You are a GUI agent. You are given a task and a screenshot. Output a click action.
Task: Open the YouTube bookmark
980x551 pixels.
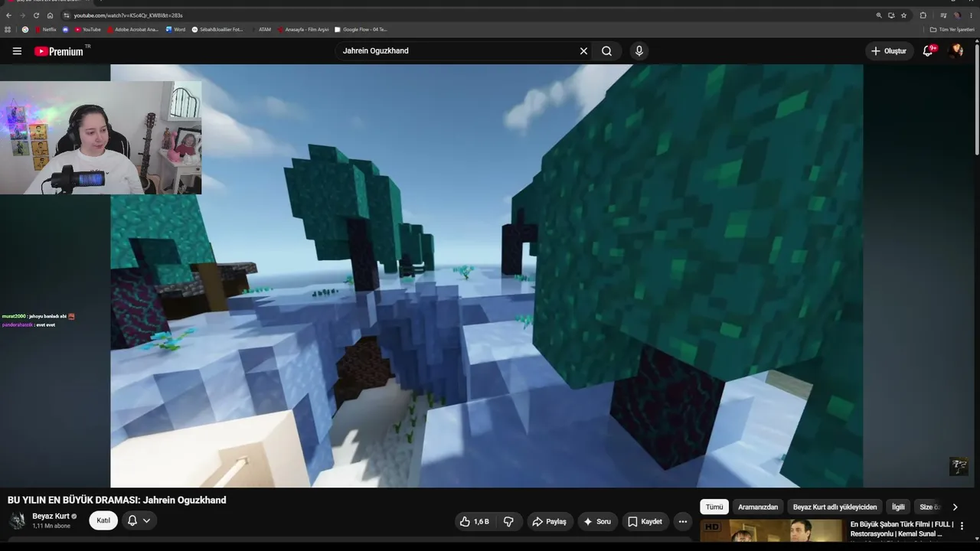coord(87,30)
